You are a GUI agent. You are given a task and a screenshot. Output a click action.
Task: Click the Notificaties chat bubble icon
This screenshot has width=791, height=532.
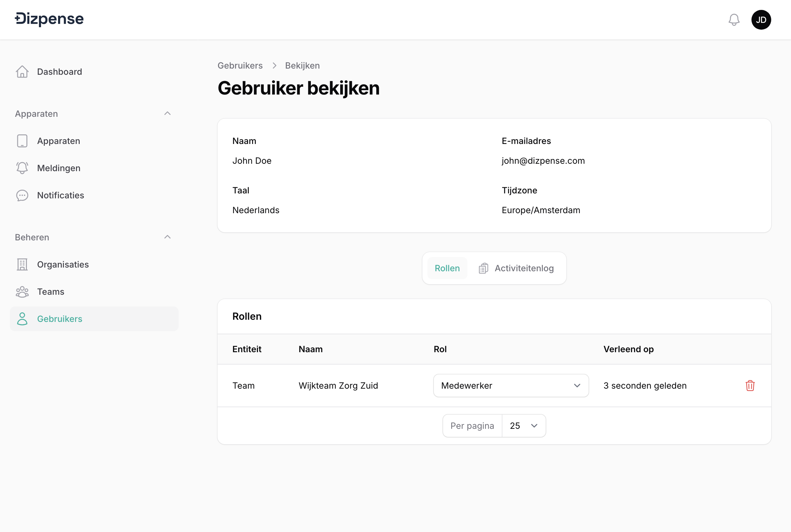(22, 196)
